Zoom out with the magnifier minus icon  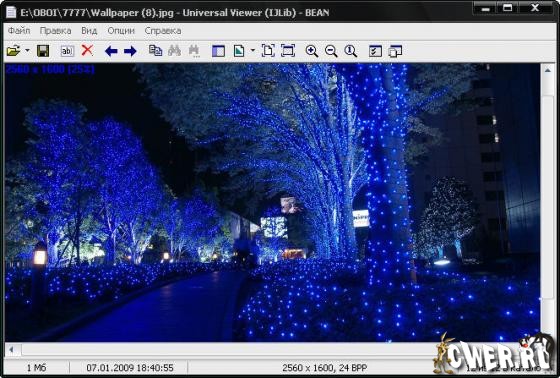click(331, 51)
